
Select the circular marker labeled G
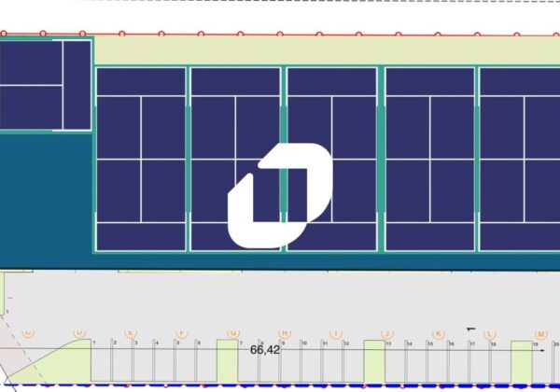click(x=233, y=333)
